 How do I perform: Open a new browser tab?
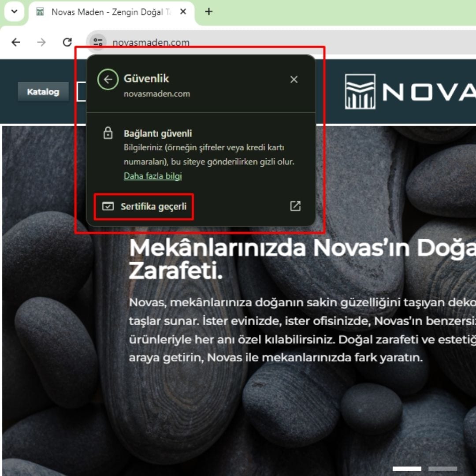(x=209, y=12)
